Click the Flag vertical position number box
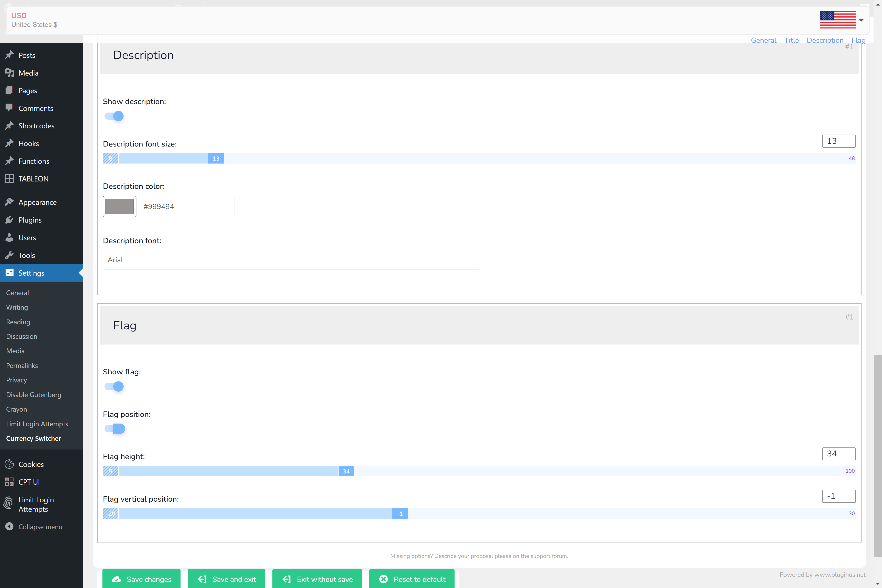 pyautogui.click(x=839, y=496)
